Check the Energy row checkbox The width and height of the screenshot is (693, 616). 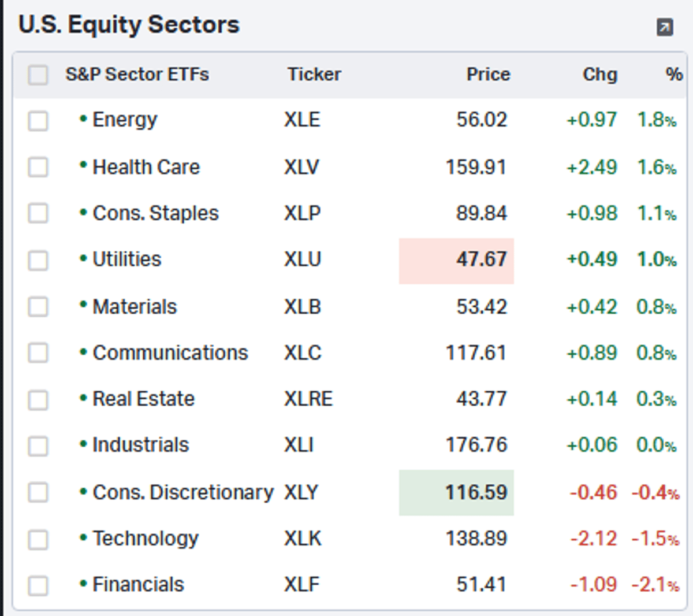pos(38,121)
